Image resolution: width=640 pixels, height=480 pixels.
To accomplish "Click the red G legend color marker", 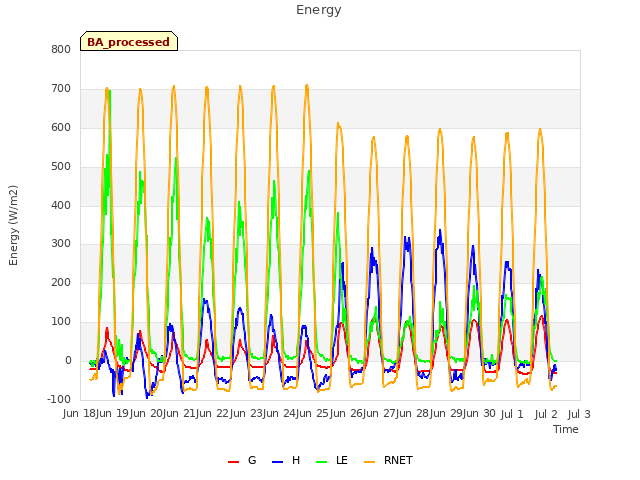I will tap(233, 462).
